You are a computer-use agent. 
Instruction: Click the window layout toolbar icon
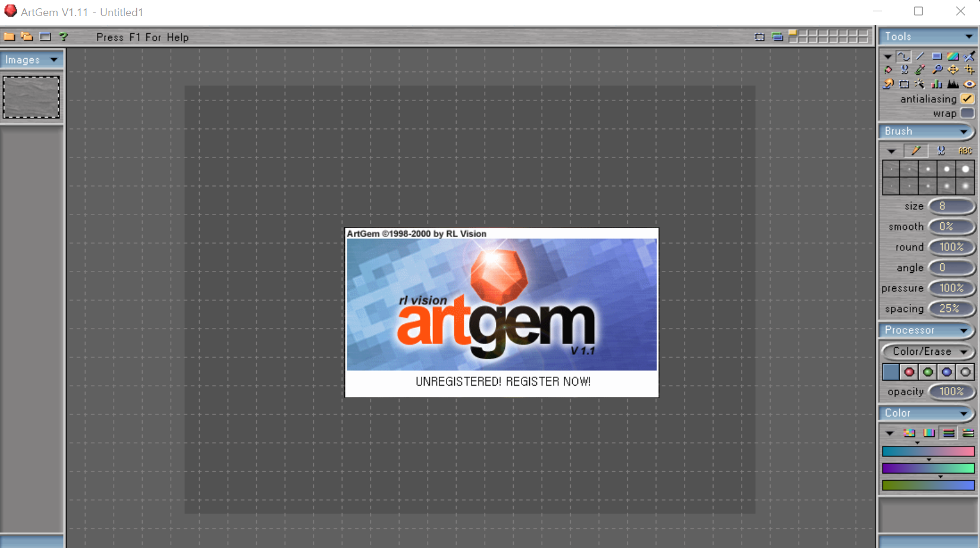[x=45, y=37]
